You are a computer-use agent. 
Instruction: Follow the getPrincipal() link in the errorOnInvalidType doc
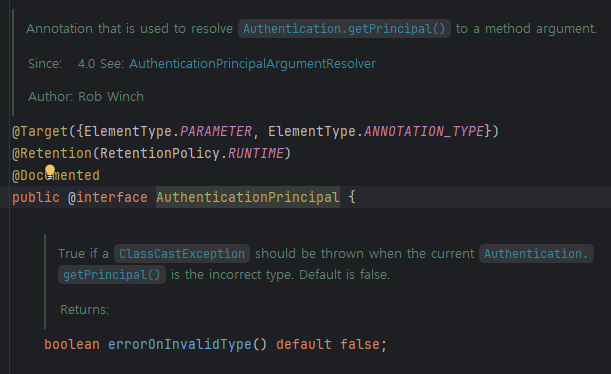click(111, 275)
